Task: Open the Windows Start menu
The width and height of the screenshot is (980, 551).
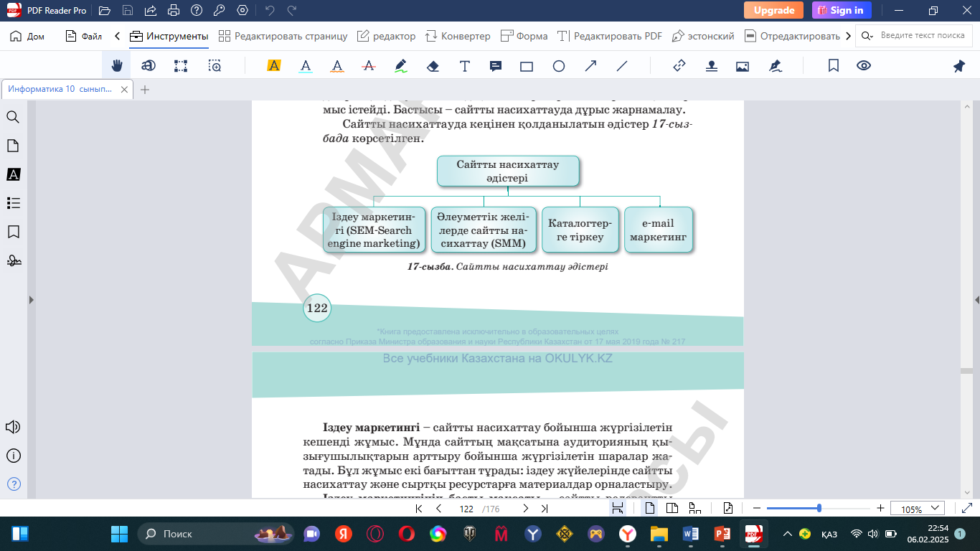Action: (119, 534)
